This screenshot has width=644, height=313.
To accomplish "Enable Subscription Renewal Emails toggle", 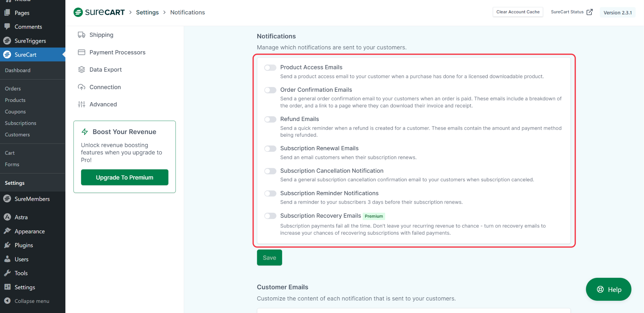I will [270, 149].
